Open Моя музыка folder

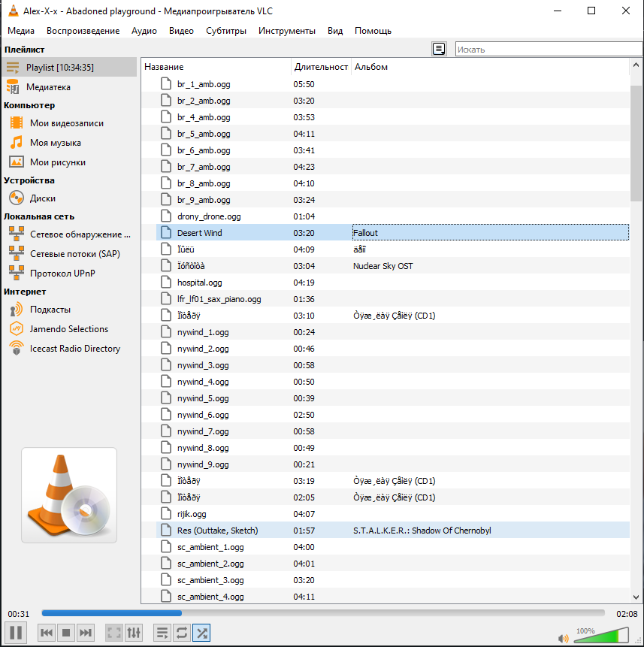pos(69,142)
